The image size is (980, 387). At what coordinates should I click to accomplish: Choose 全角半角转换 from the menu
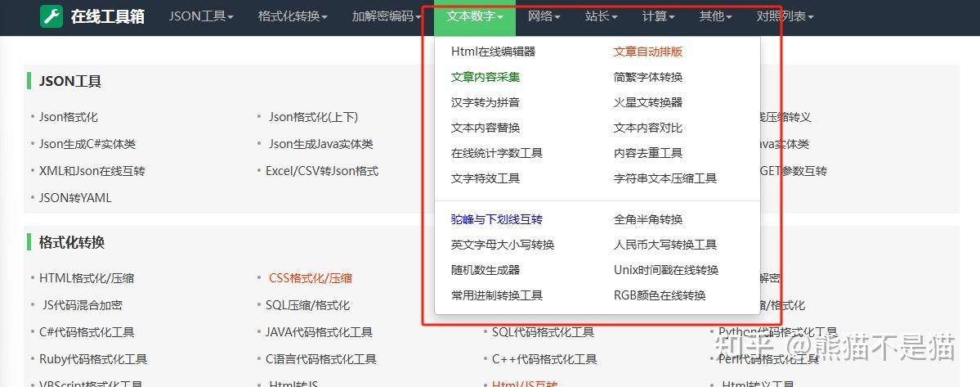648,219
